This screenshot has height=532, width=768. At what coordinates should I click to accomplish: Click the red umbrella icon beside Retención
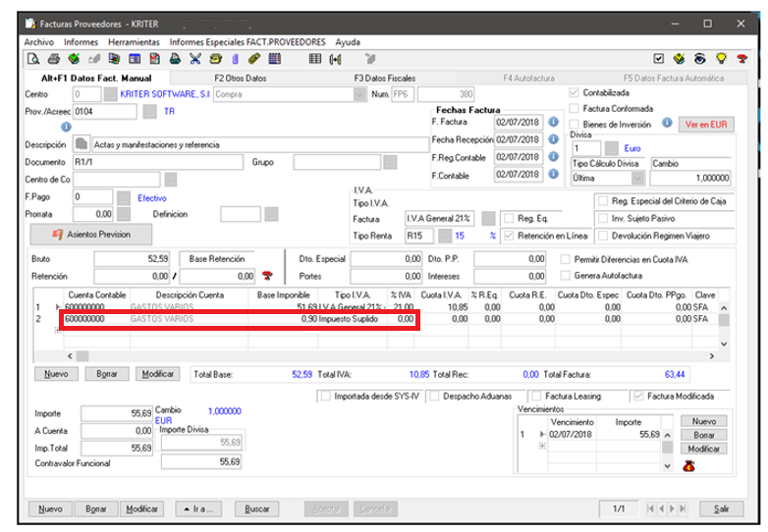[265, 277]
